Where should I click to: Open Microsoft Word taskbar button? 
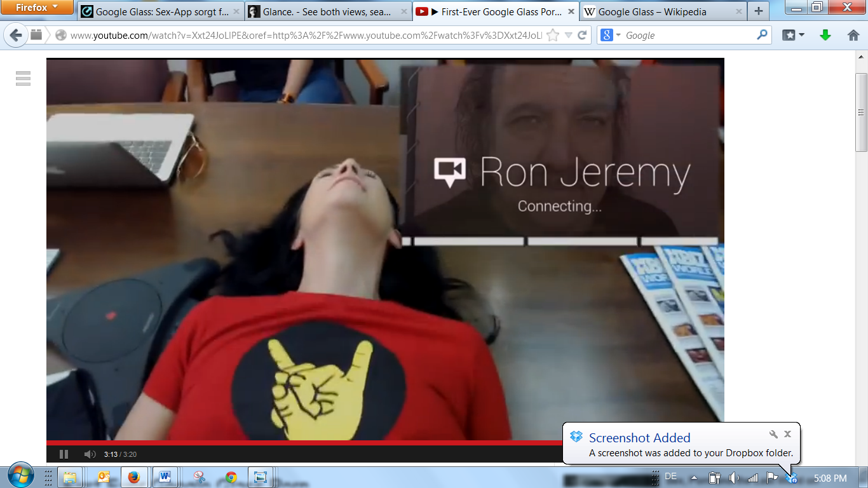point(165,477)
